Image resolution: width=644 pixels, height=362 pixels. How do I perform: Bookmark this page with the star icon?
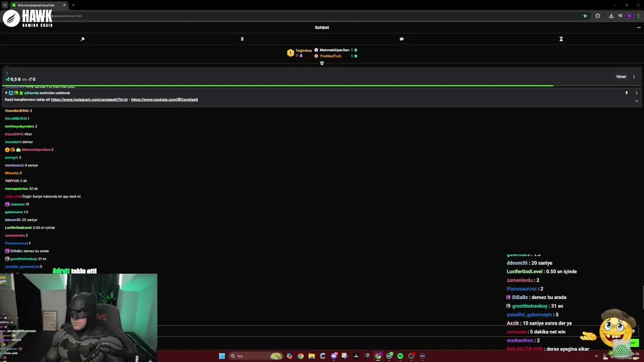[x=585, y=16]
